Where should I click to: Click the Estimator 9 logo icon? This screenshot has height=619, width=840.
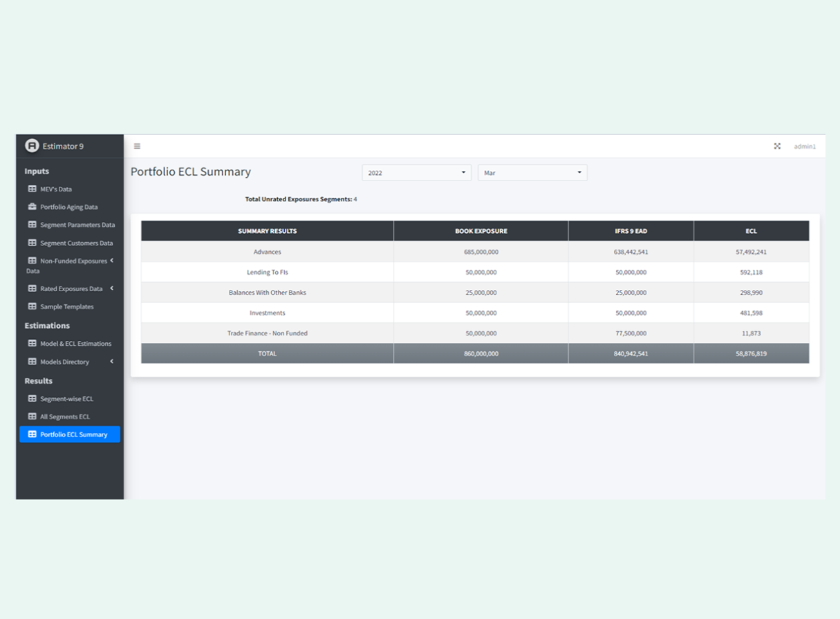(32, 146)
